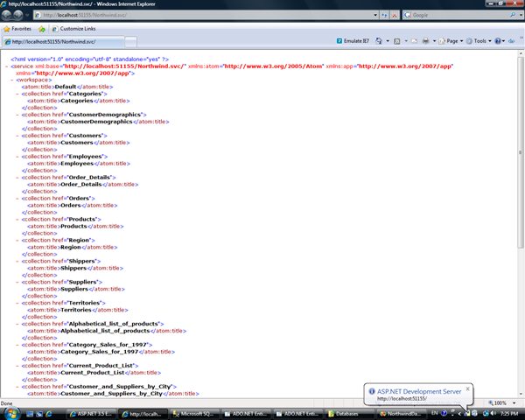Image resolution: width=525 pixels, height=420 pixels.
Task: Click the 'Default' atom title text
Action: click(x=66, y=87)
